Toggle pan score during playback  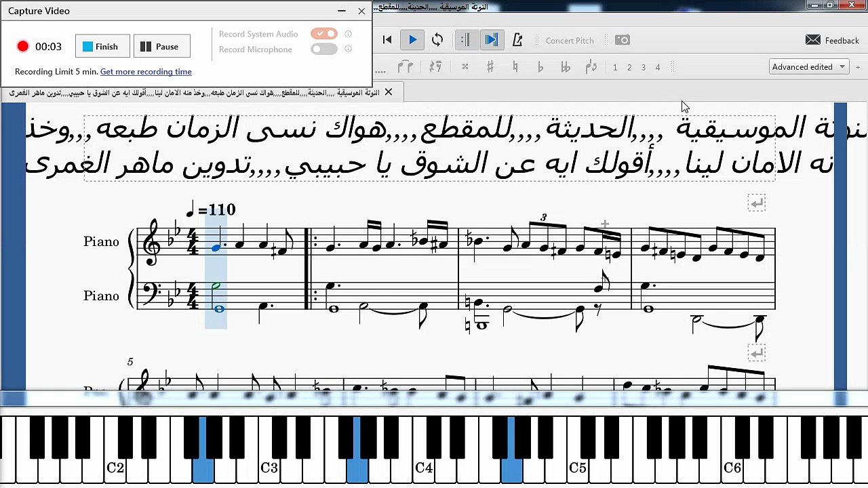pyautogui.click(x=492, y=40)
